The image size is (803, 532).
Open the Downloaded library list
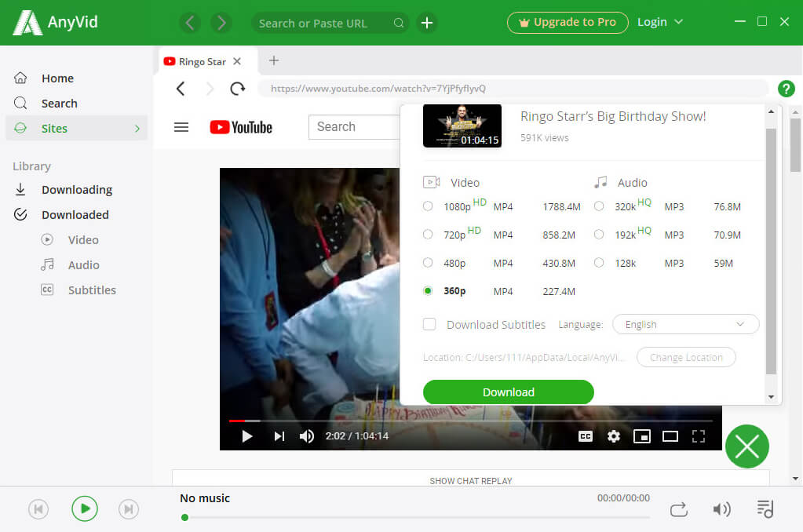(x=75, y=215)
